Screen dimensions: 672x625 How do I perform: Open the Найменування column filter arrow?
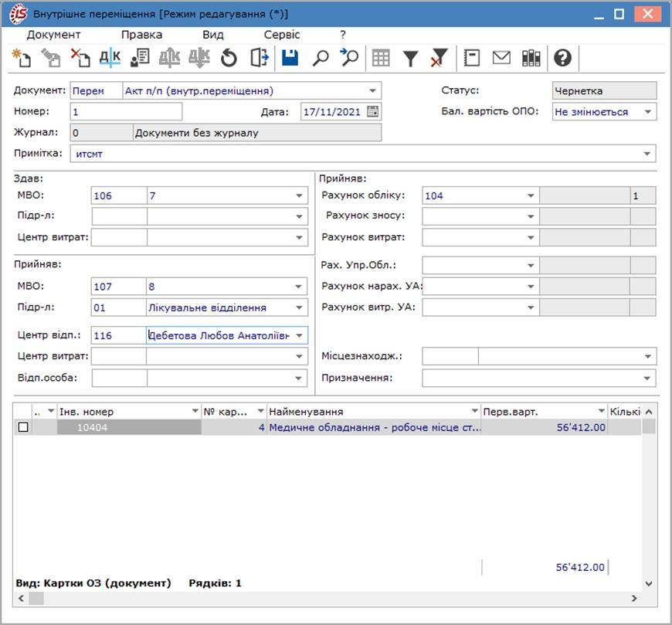[x=475, y=411]
